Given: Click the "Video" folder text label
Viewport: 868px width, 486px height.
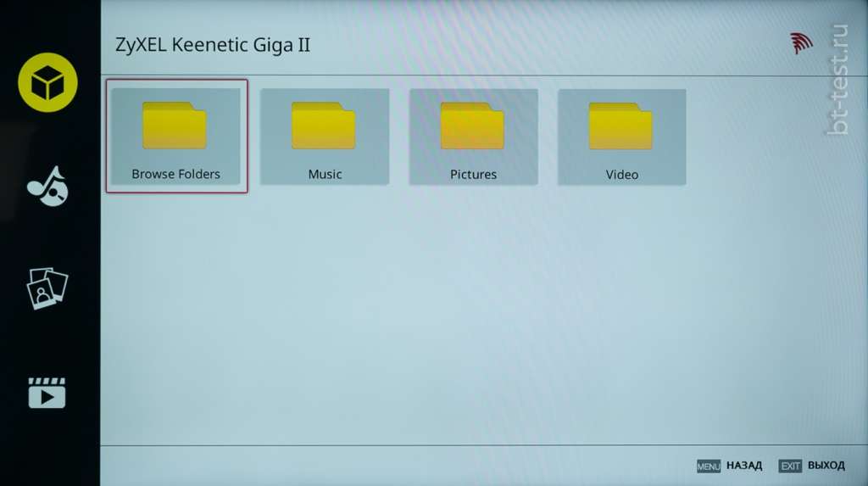Looking at the screenshot, I should tap(621, 175).
